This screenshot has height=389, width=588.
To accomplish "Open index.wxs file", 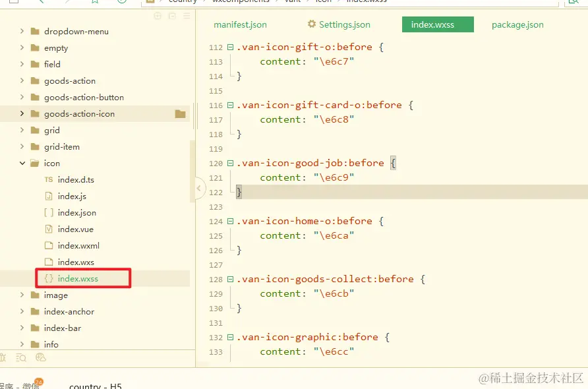I will [76, 262].
